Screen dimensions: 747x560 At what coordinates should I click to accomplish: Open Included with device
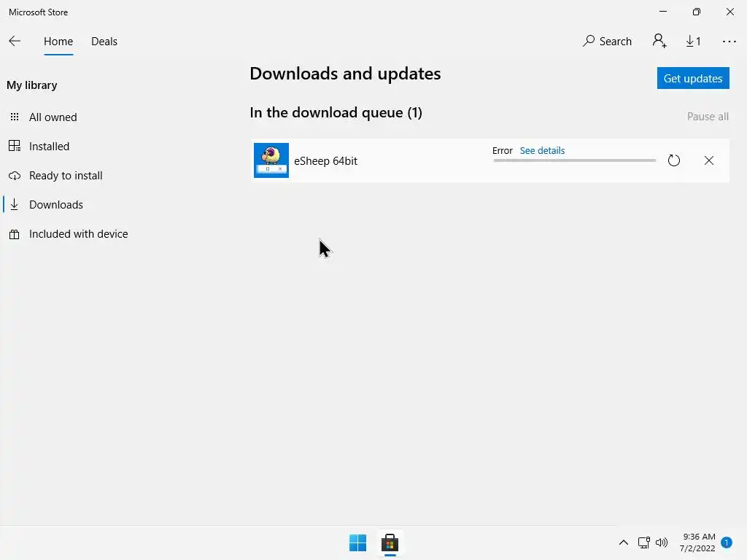78,234
